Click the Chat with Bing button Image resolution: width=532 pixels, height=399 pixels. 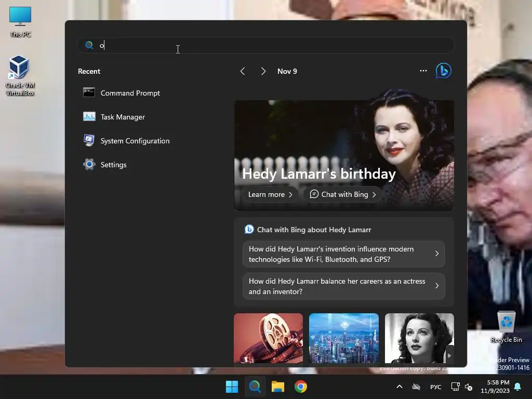[343, 194]
